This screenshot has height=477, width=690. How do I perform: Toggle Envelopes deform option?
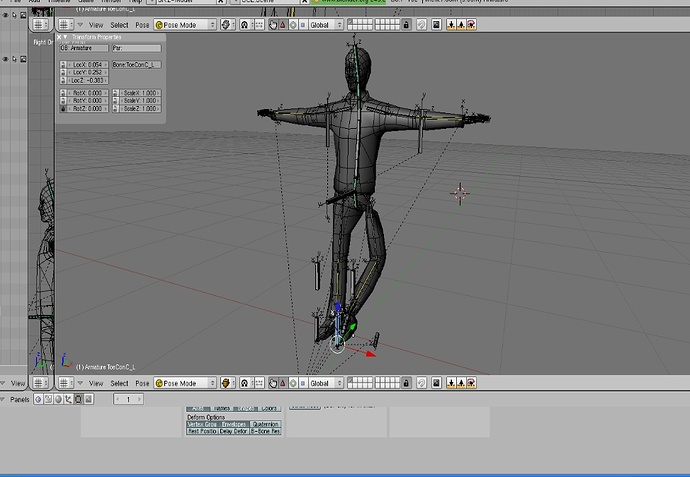[x=234, y=424]
